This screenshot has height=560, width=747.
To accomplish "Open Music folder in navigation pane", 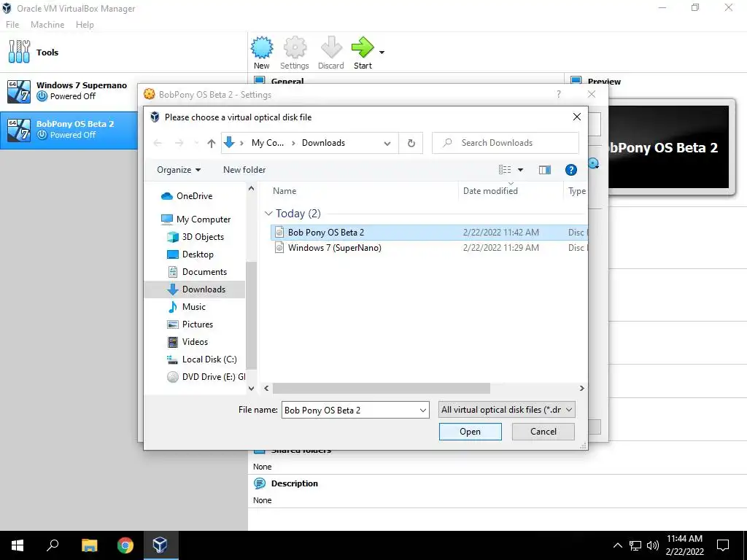I will click(194, 307).
